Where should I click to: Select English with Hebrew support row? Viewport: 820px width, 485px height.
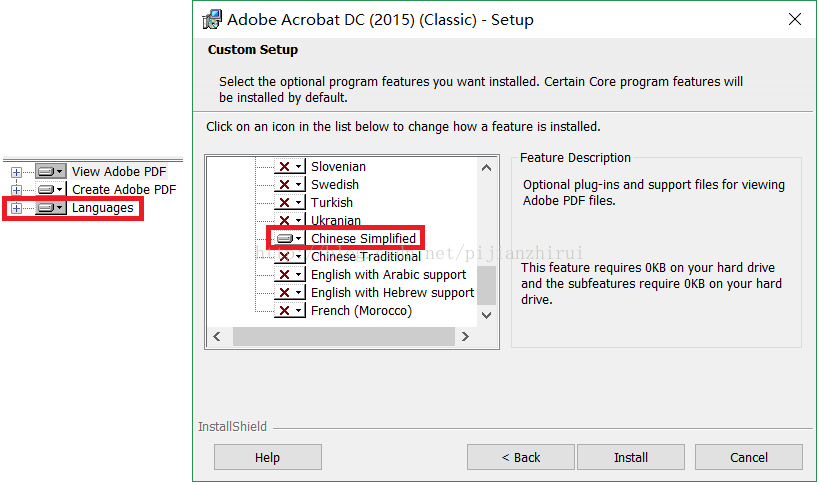pyautogui.click(x=392, y=292)
